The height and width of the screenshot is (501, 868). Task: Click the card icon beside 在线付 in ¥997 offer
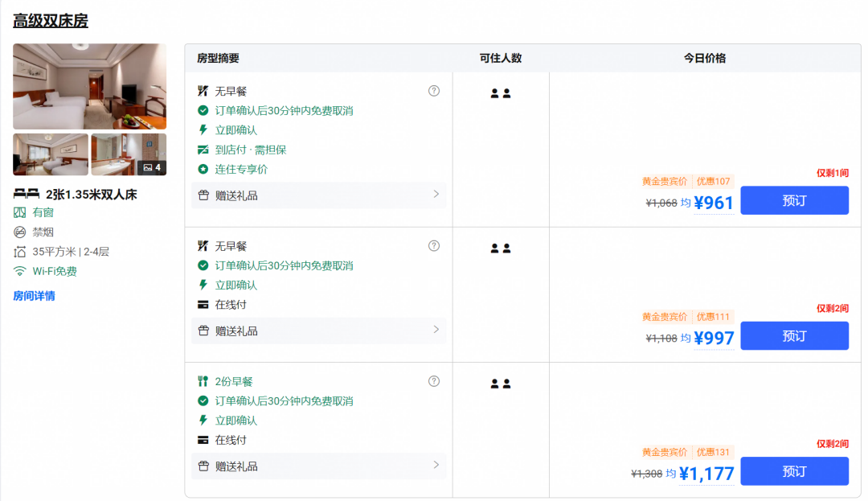(x=203, y=305)
